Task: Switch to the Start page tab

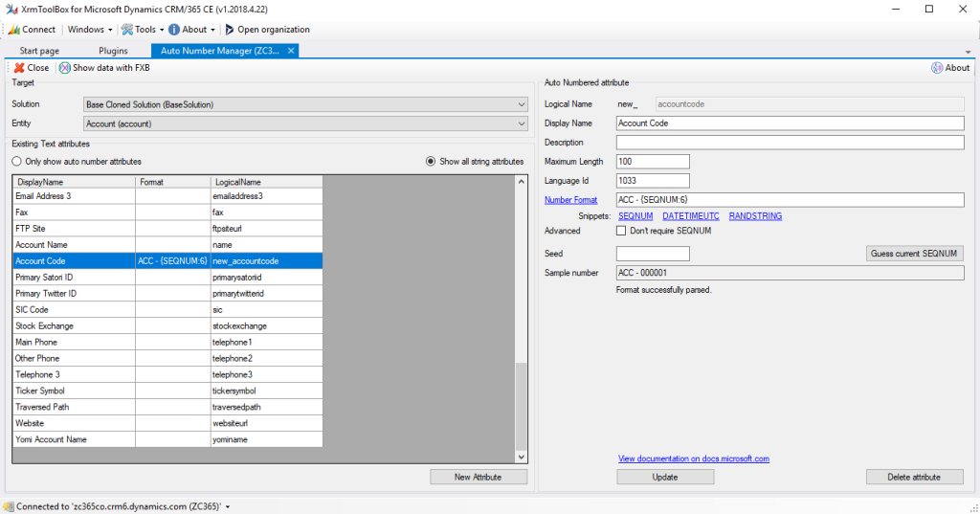Action: 39,51
